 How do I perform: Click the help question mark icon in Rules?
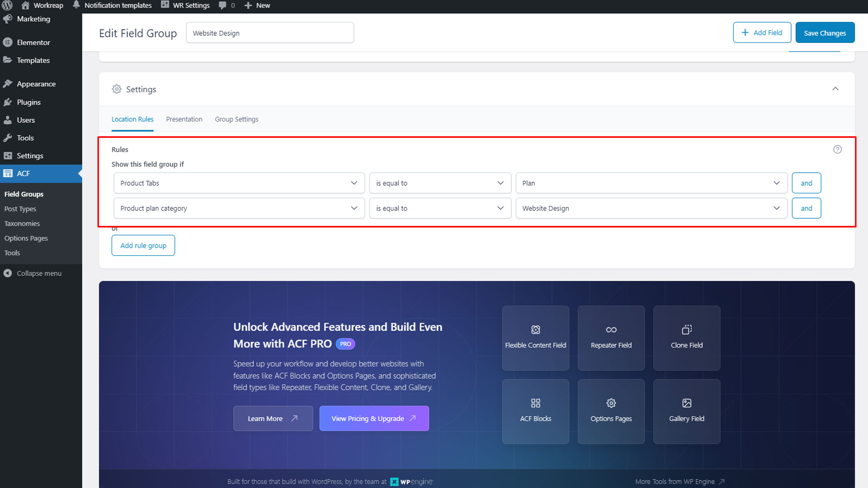point(837,150)
